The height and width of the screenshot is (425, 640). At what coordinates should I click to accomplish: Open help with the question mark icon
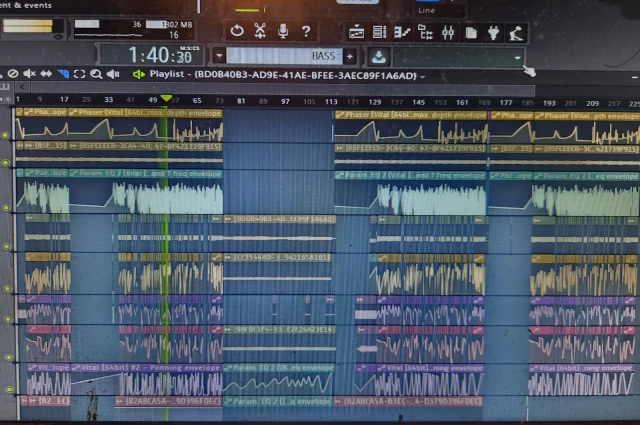(306, 32)
